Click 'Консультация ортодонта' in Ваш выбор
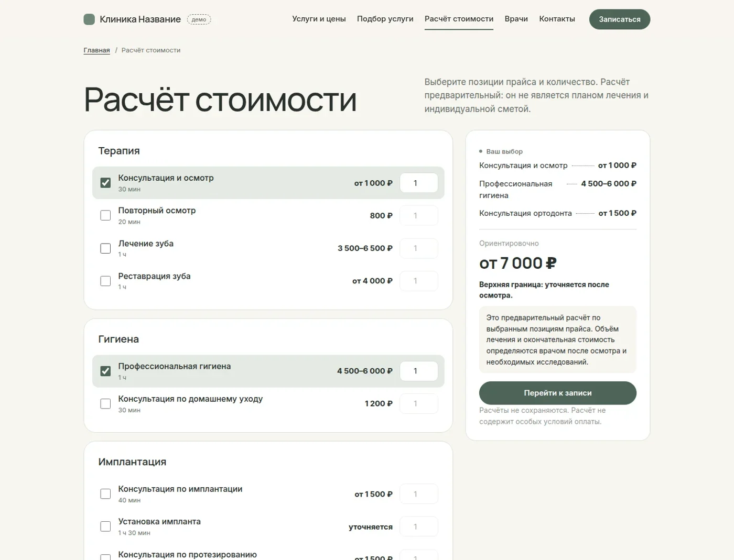The height and width of the screenshot is (560, 734). pos(525,213)
